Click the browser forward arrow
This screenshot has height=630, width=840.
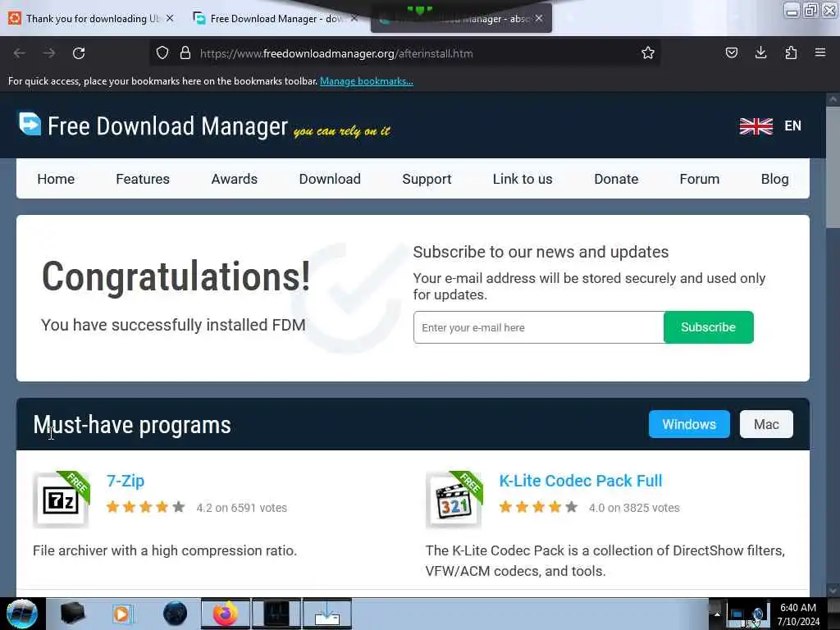tap(48, 53)
